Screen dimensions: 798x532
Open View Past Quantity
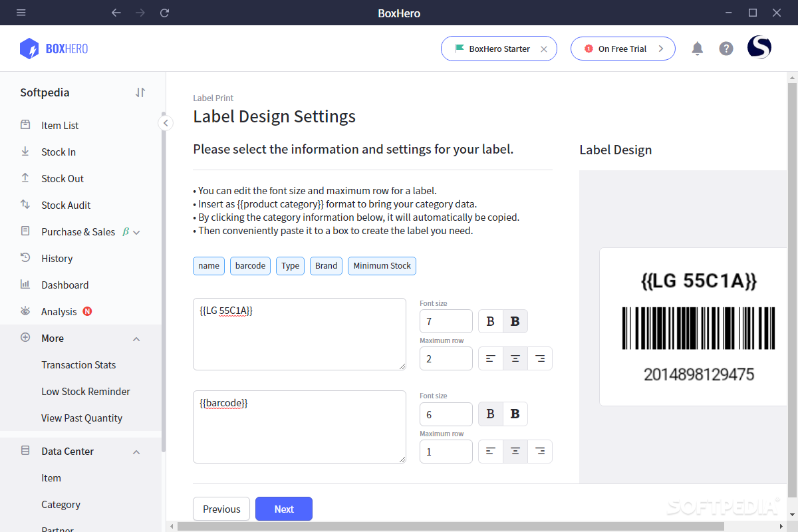click(80, 418)
